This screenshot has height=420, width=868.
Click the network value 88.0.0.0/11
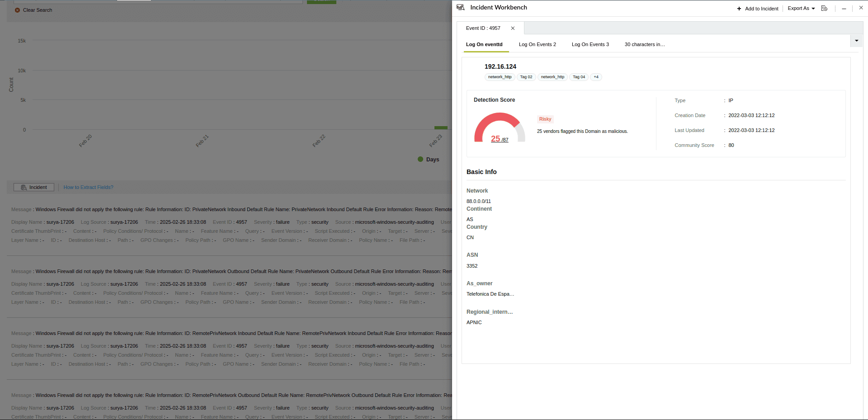click(x=479, y=201)
